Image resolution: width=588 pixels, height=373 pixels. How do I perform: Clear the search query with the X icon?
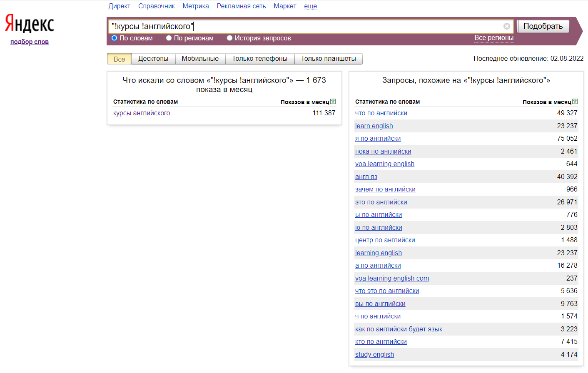507,26
